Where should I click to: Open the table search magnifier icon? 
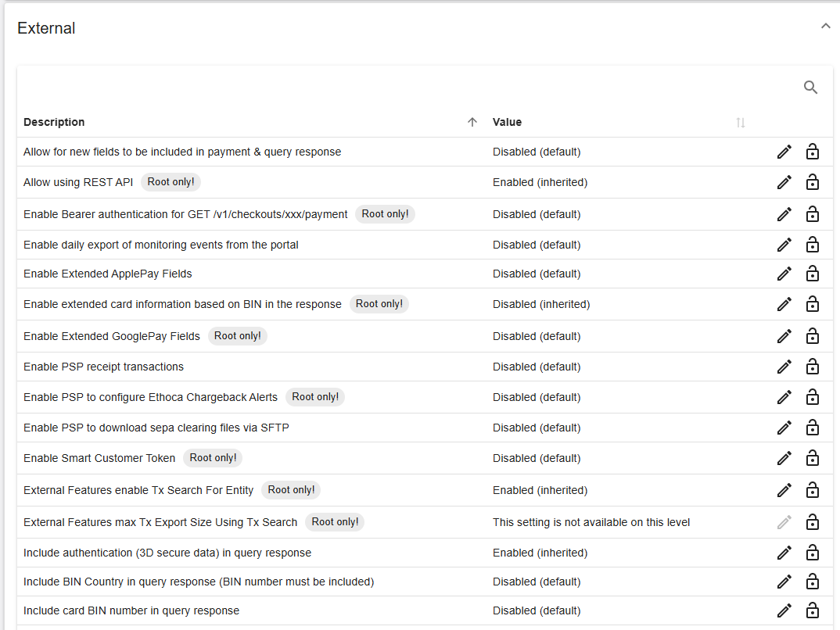pos(810,88)
